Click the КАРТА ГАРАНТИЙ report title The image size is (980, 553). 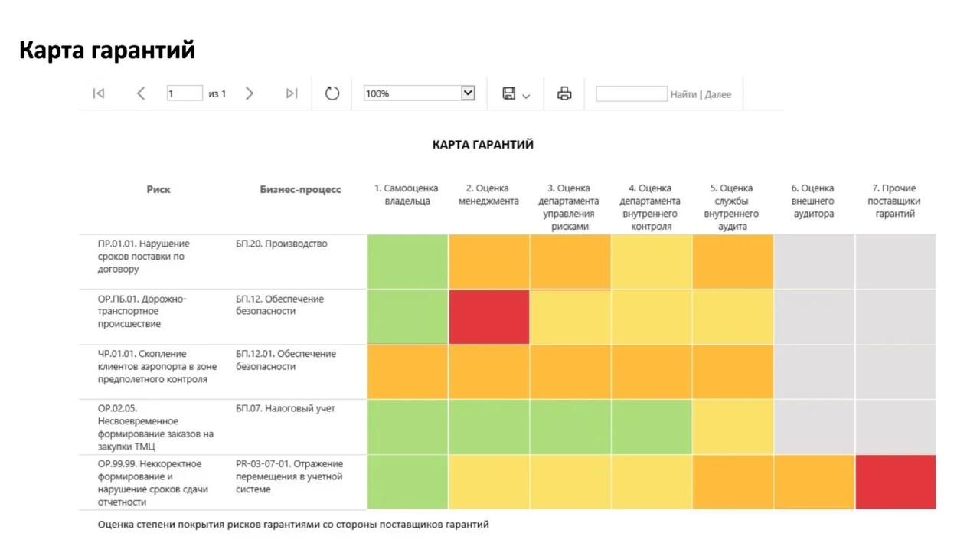483,145
